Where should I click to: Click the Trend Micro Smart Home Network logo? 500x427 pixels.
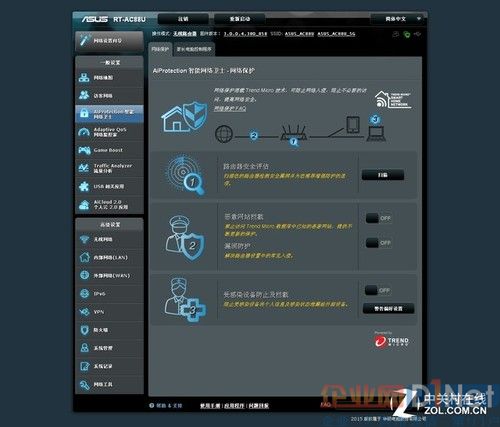[393, 100]
